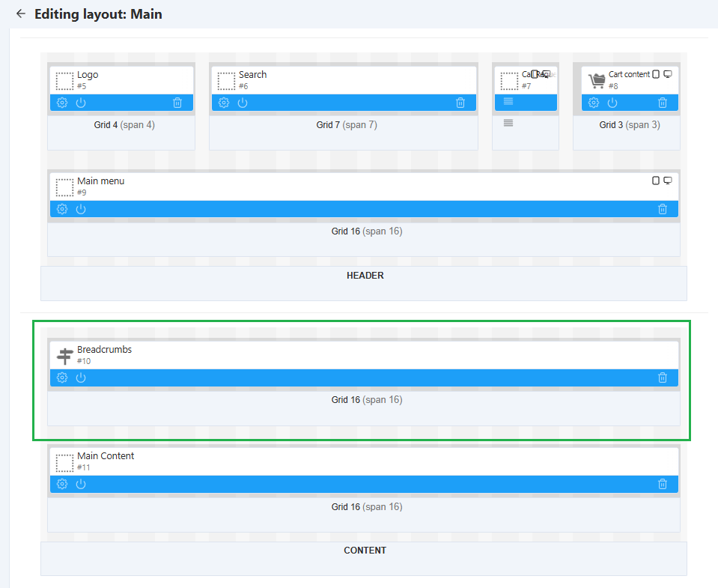The image size is (718, 588).
Task: Select the Grid 3 (span 3) label
Action: click(630, 124)
